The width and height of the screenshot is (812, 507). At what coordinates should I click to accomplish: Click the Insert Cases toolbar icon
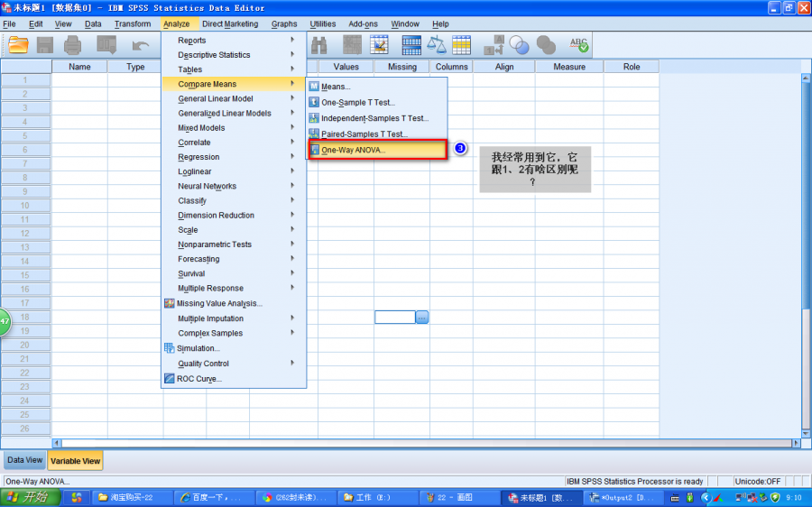(352, 45)
